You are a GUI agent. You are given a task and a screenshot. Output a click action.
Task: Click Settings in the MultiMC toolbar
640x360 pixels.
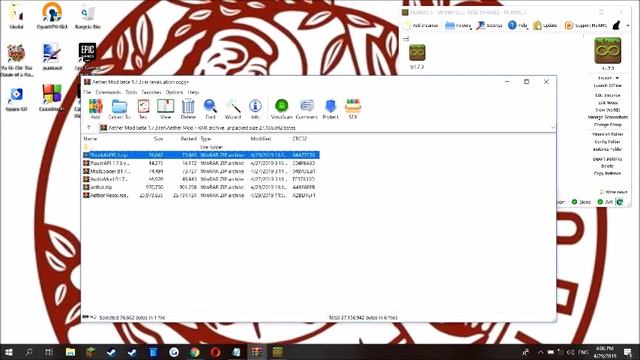(x=489, y=25)
